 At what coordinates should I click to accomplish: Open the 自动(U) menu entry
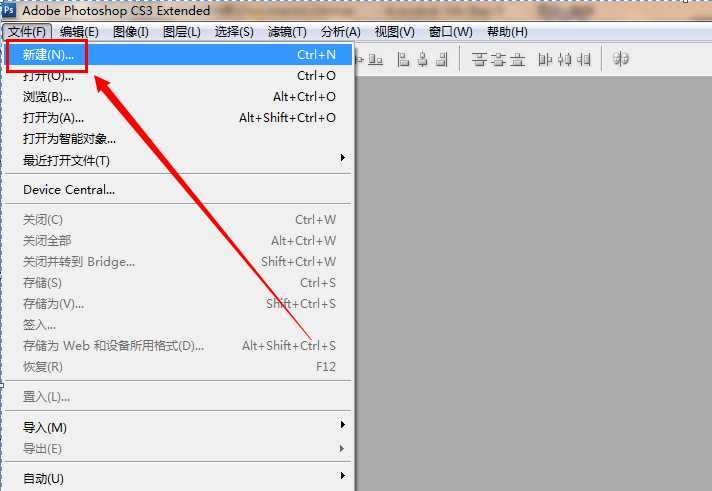point(179,478)
